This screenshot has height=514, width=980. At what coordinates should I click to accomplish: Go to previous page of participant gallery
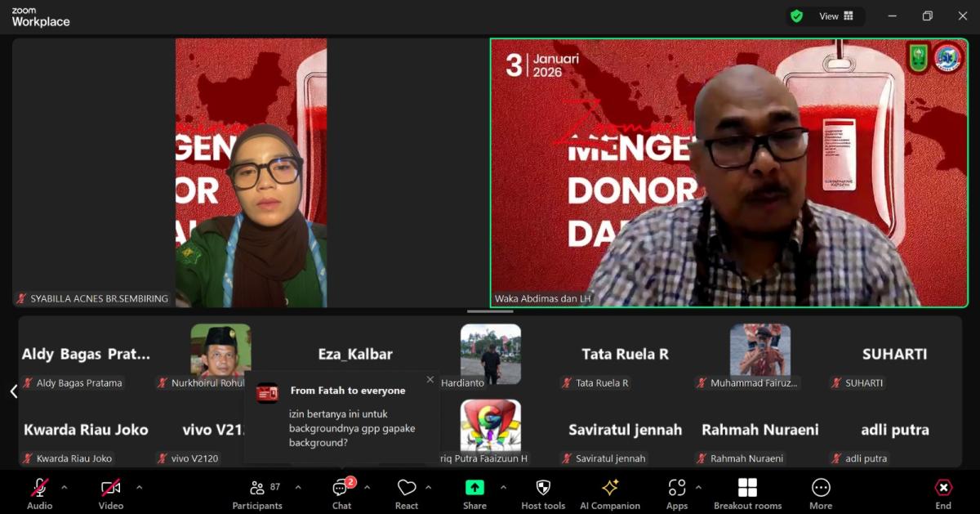(x=13, y=391)
